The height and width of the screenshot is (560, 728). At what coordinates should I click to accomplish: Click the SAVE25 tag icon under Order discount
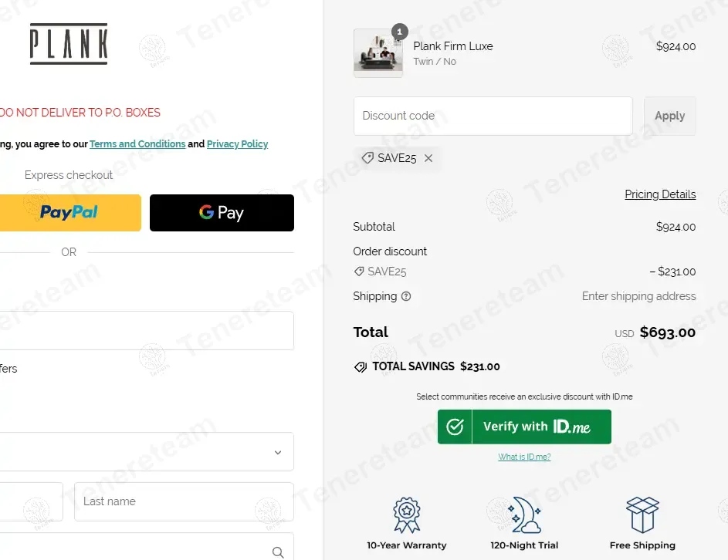[359, 272]
